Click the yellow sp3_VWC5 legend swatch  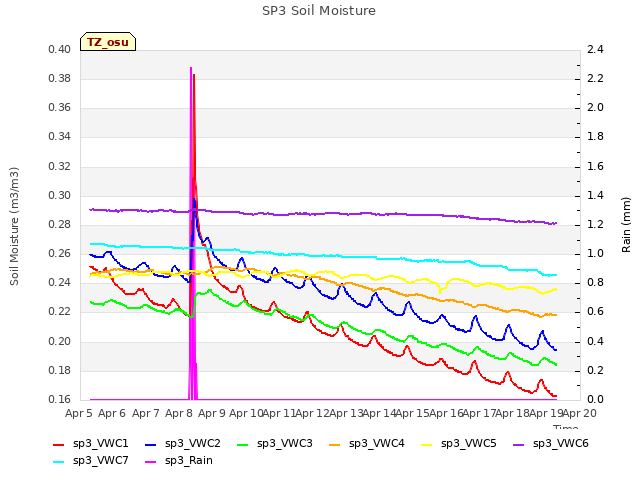pyautogui.click(x=427, y=444)
